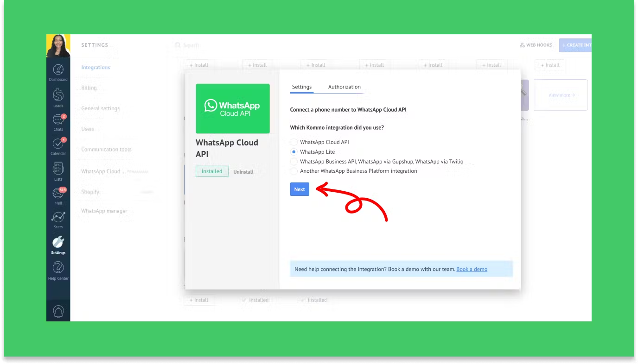638x364 pixels.
Task: Switch to the Authorization tab
Action: click(x=345, y=87)
